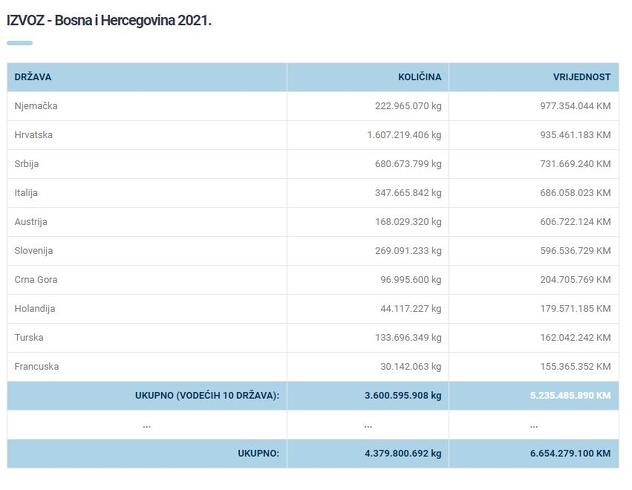Select the Njemačka country cell
The width and height of the screenshot is (632, 490).
click(37, 106)
